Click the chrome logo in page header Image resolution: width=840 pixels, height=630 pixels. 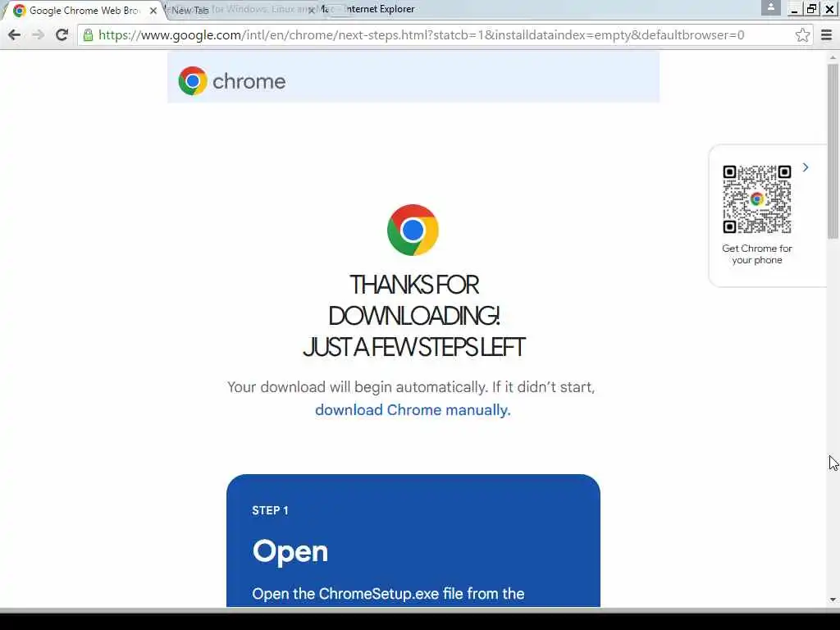pyautogui.click(x=232, y=81)
